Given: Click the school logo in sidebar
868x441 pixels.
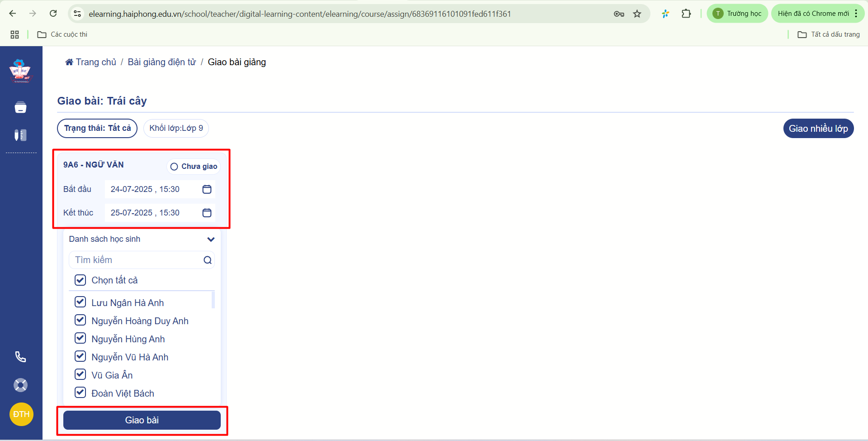Looking at the screenshot, I should point(20,71).
